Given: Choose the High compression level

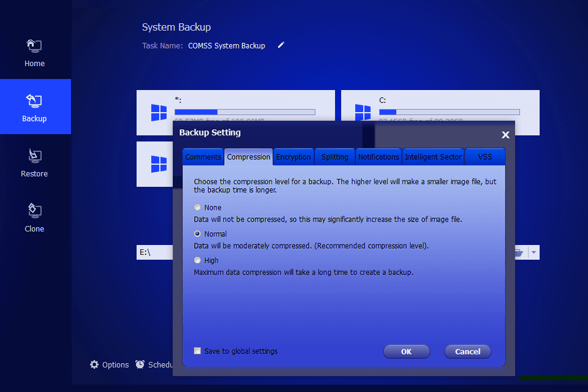Looking at the screenshot, I should coord(197,260).
